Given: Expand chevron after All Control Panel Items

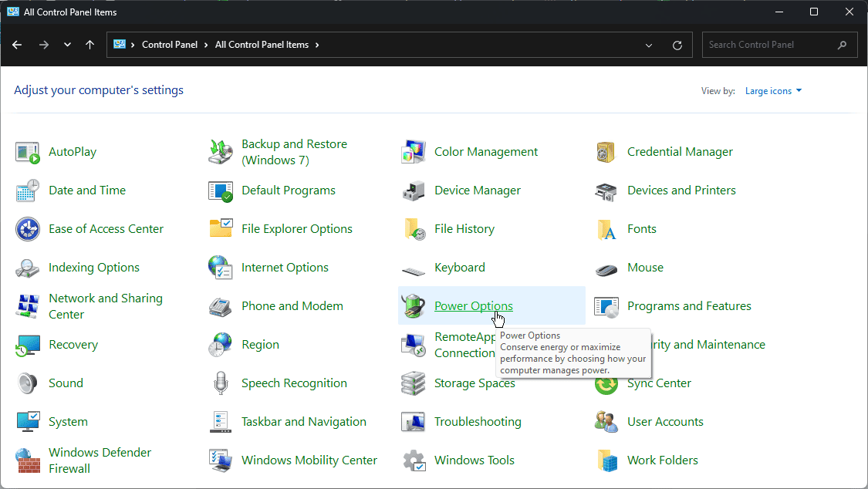Looking at the screenshot, I should pos(317,45).
